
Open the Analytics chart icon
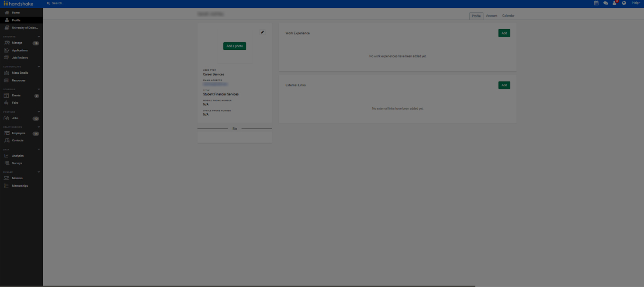click(x=7, y=156)
